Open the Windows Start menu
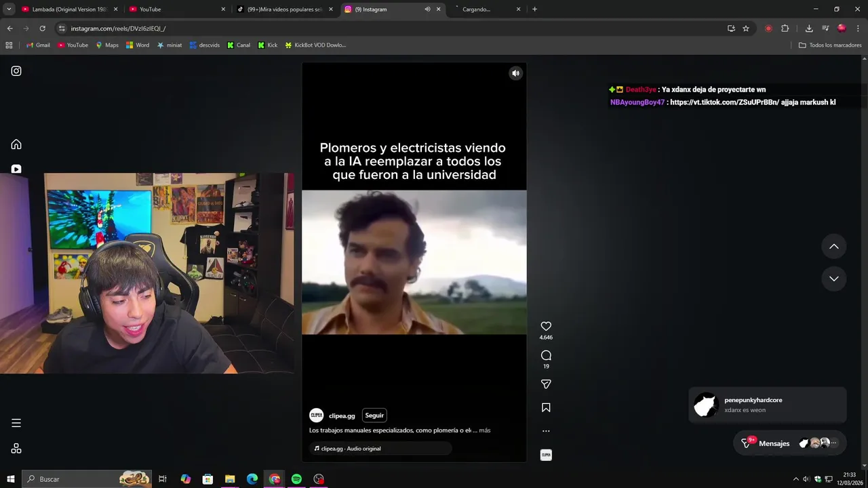This screenshot has width=868, height=488. tap(11, 479)
